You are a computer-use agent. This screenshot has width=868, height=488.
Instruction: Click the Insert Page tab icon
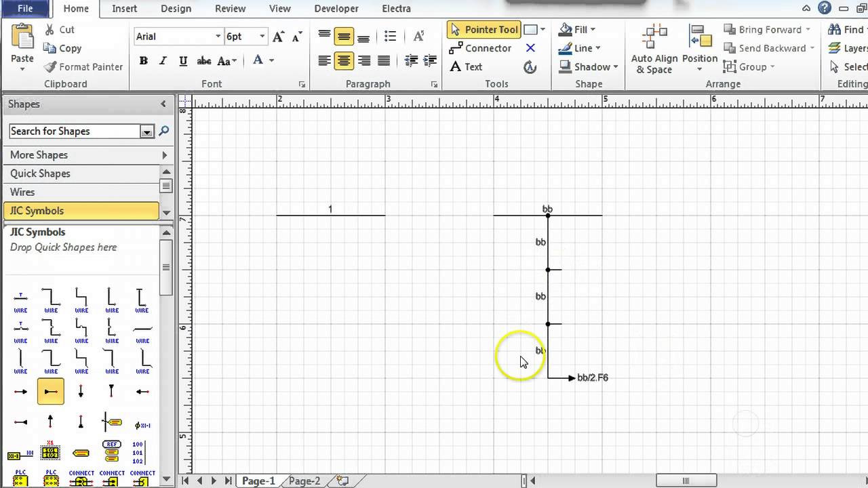click(343, 481)
